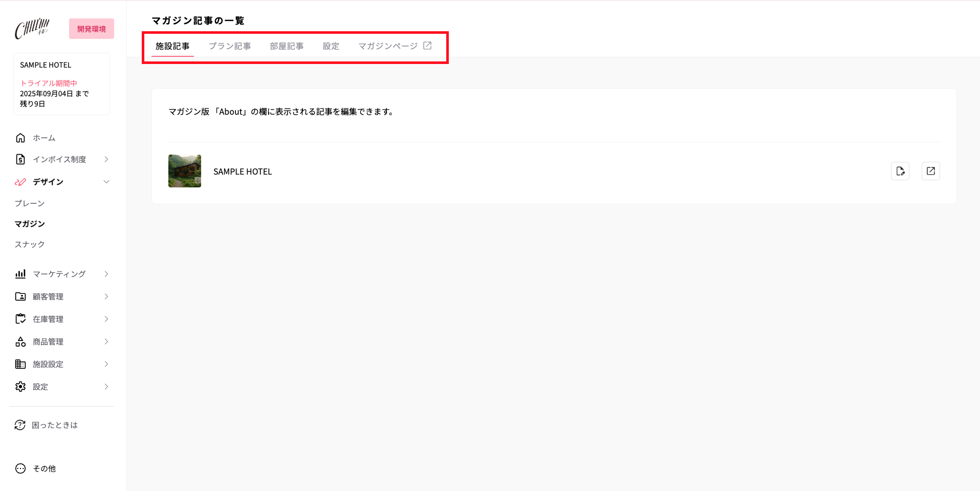The height and width of the screenshot is (491, 980).
Task: Click the external-link icon on SAMPLE HOTEL row
Action: [x=931, y=170]
